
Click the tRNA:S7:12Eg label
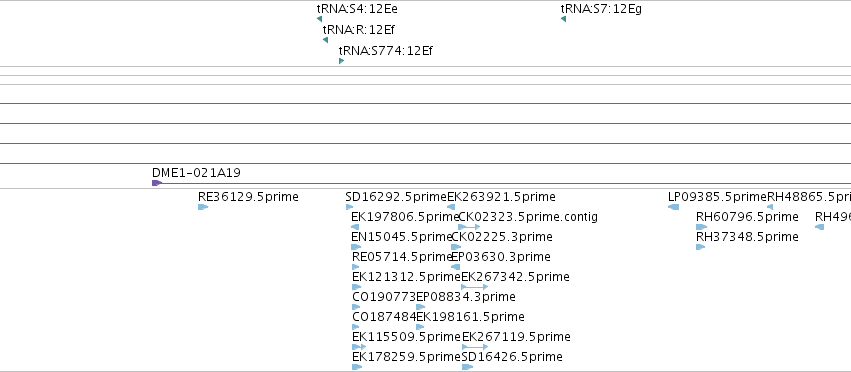601,9
